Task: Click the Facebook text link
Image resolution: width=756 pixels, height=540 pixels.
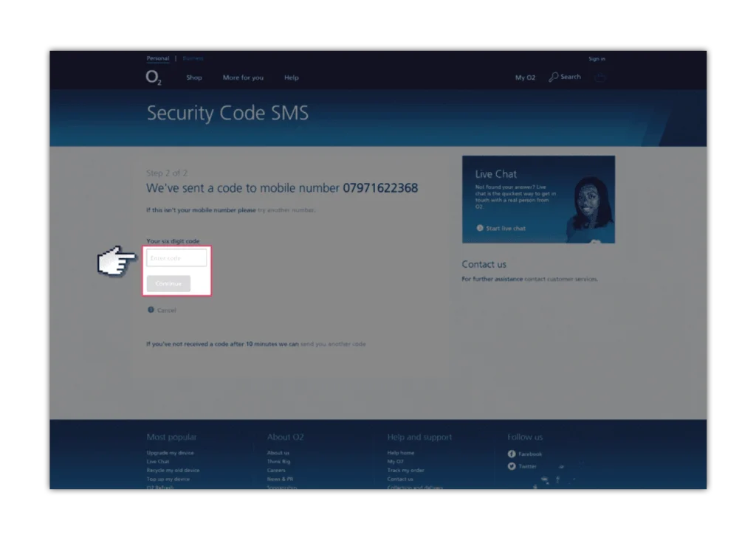Action: [530, 454]
